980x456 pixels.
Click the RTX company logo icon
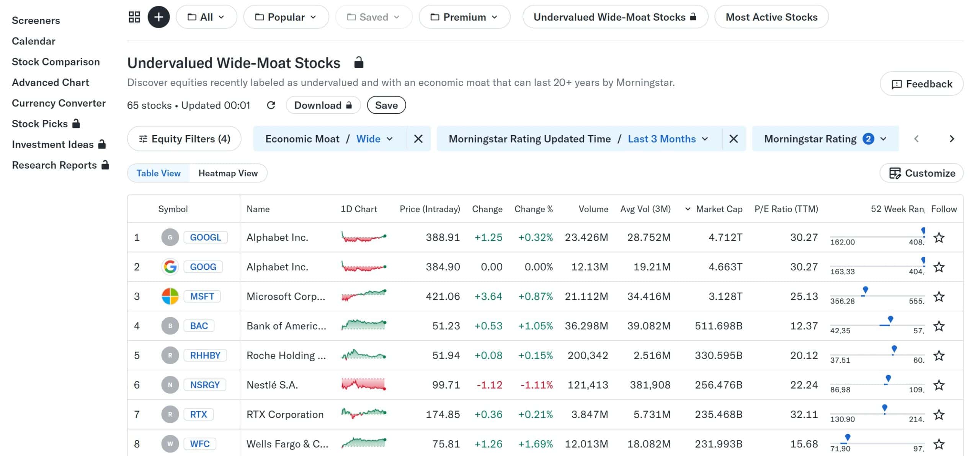170,415
